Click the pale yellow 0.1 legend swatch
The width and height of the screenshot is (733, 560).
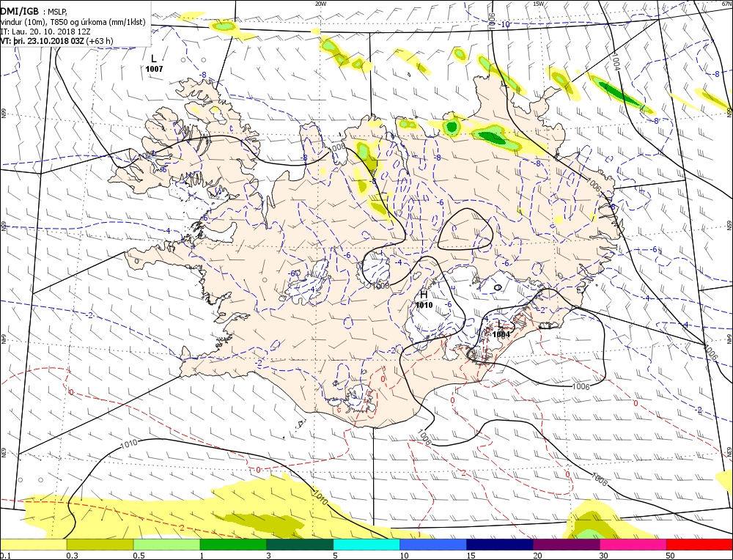[33, 545]
